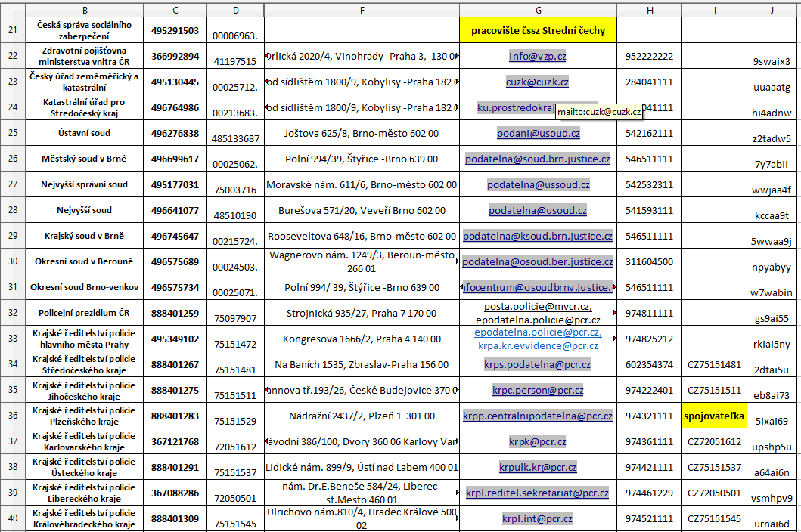This screenshot has height=532, width=801.
Task: Open the krpk@pcr.cz email link
Action: (x=537, y=442)
